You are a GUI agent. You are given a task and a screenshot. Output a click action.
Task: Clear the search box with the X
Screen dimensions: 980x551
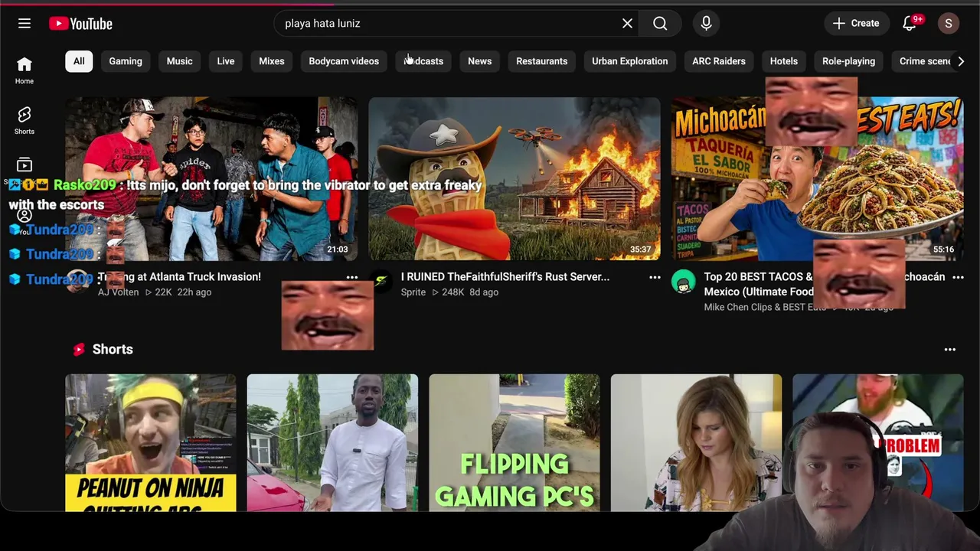tap(627, 23)
